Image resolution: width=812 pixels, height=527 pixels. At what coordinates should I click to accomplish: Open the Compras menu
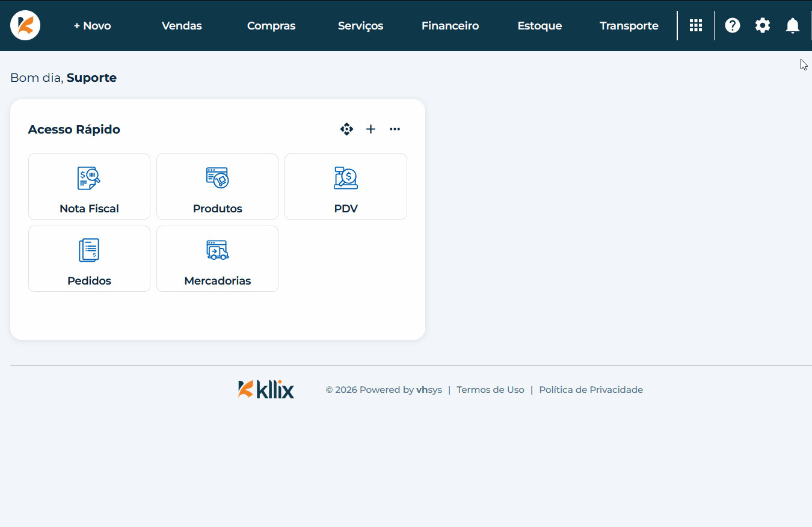click(271, 26)
